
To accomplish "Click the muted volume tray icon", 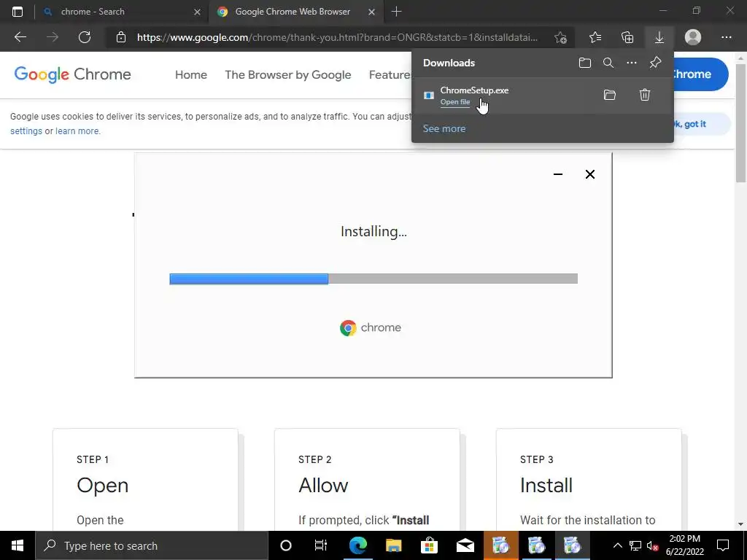I will click(653, 545).
